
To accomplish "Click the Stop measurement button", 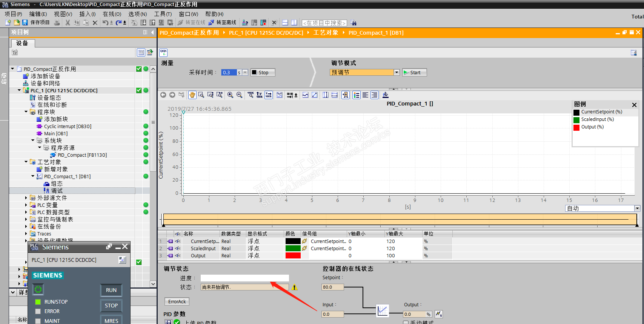I will coord(263,72).
